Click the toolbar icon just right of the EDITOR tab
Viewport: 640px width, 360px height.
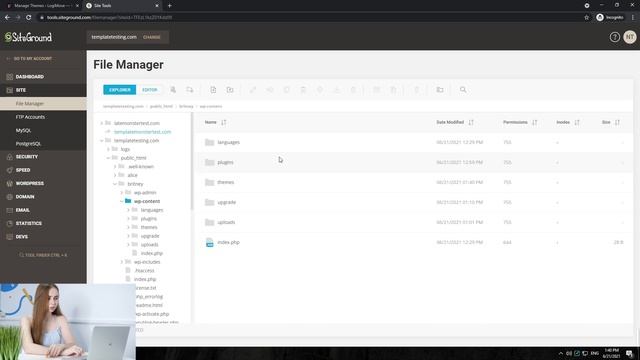tap(173, 90)
